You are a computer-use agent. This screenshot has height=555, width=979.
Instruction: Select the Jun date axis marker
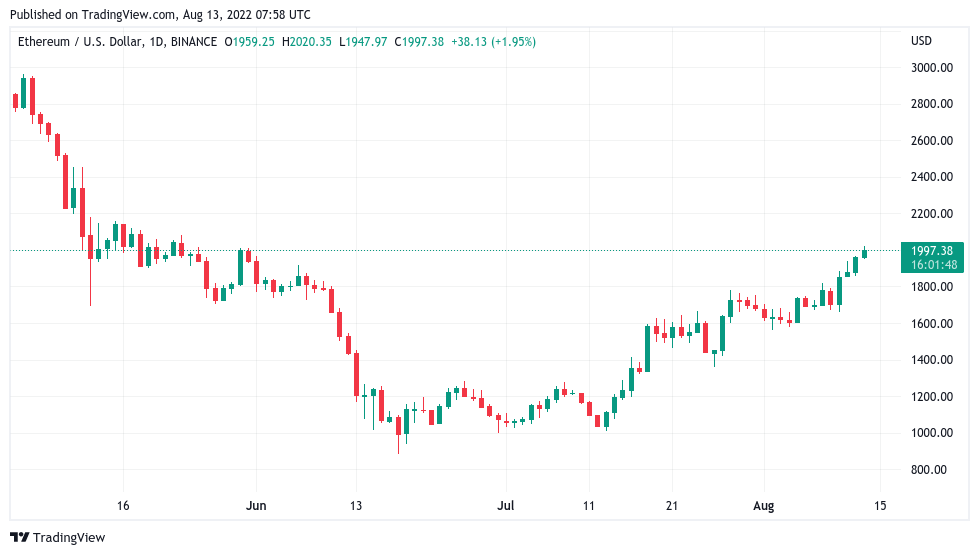[x=256, y=506]
